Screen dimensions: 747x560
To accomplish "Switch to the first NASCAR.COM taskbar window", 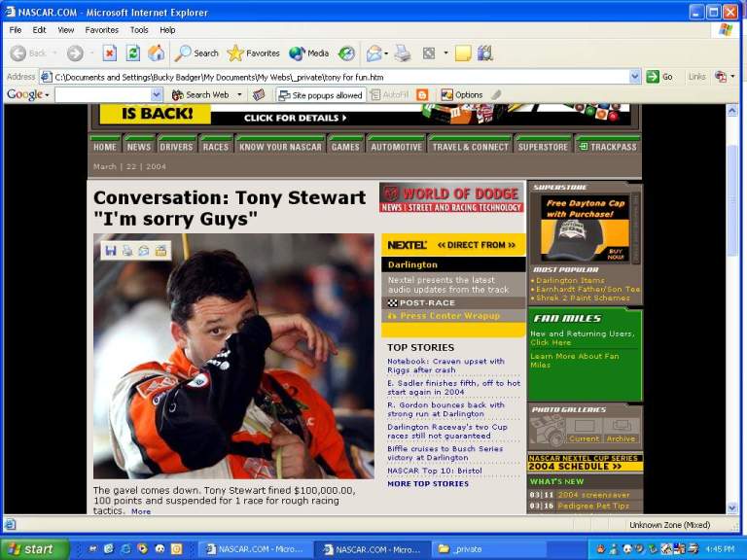I will pyautogui.click(x=255, y=549).
